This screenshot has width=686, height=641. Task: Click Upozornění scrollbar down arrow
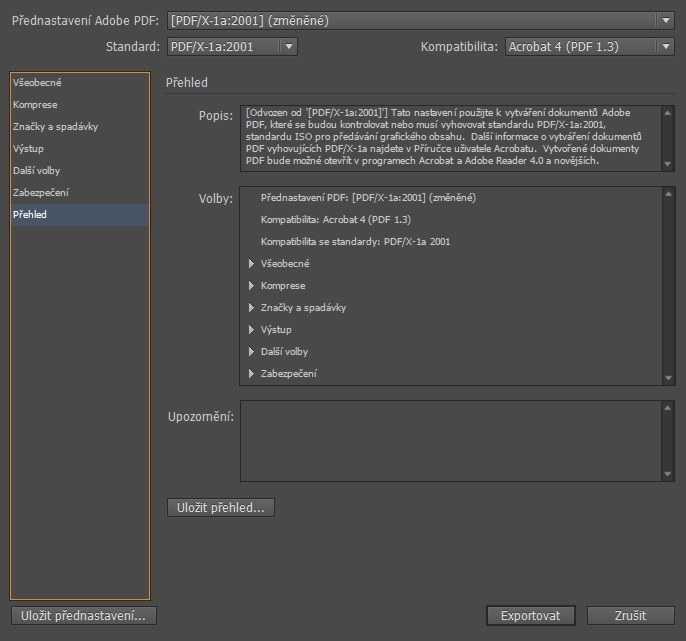668,474
